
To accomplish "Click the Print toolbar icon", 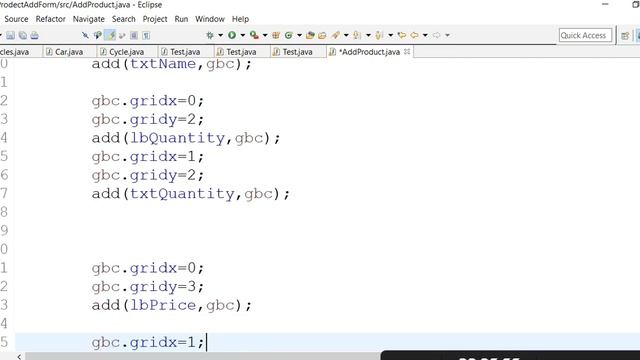I will click(35, 36).
